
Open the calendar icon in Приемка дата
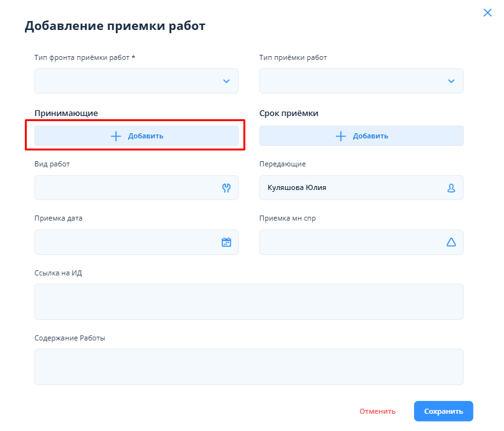point(226,242)
